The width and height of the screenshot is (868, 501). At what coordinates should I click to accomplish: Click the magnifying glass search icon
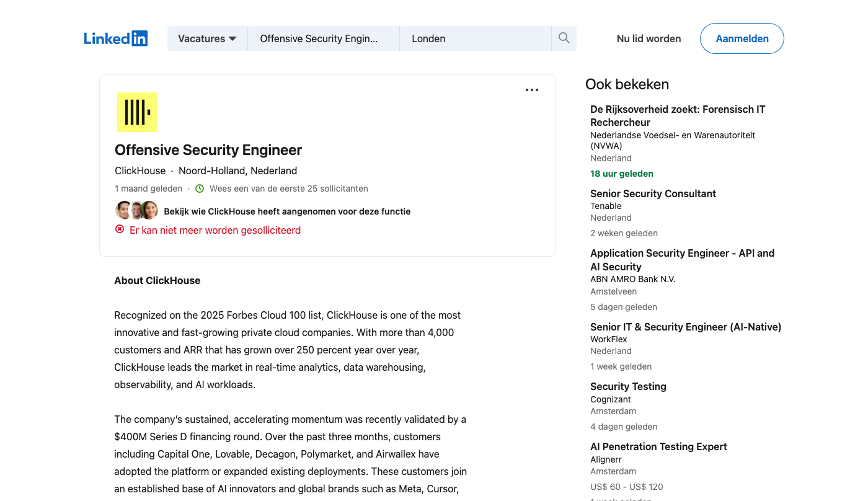pyautogui.click(x=564, y=38)
